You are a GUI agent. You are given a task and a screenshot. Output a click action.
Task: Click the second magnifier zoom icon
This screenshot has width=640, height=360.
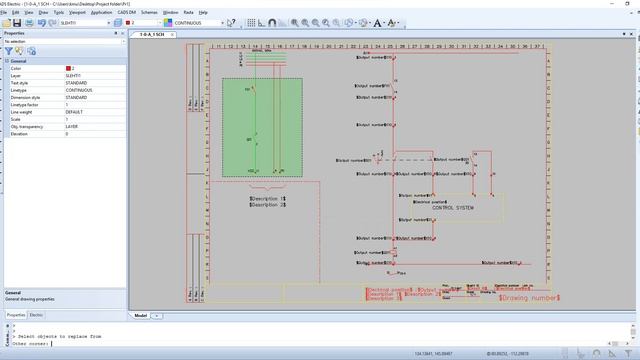pyautogui.click(x=305, y=23)
